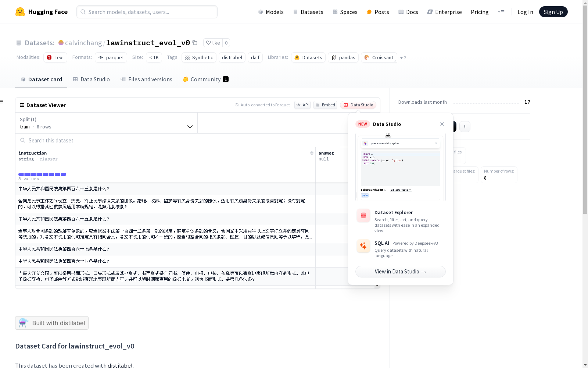This screenshot has height=368, width=588.
Task: Switch to the Dataset card tab
Action: [x=41, y=79]
